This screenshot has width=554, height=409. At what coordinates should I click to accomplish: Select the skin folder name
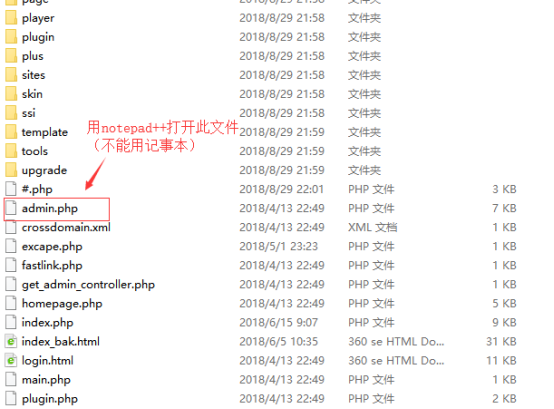[x=32, y=94]
